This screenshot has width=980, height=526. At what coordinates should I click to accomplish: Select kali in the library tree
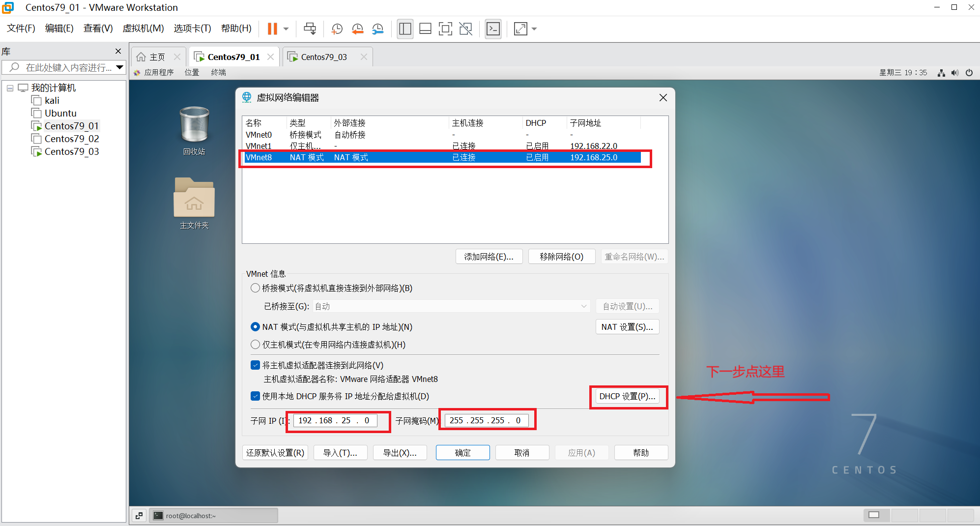pos(52,100)
